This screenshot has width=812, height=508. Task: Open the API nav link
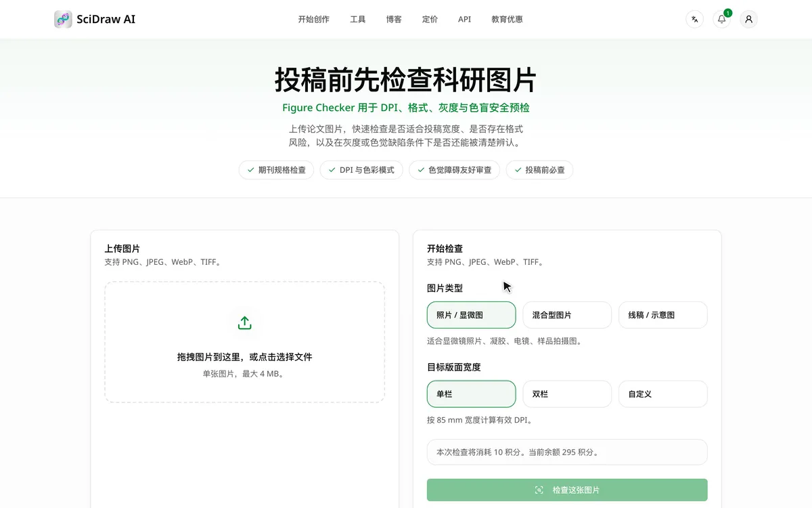(464, 19)
